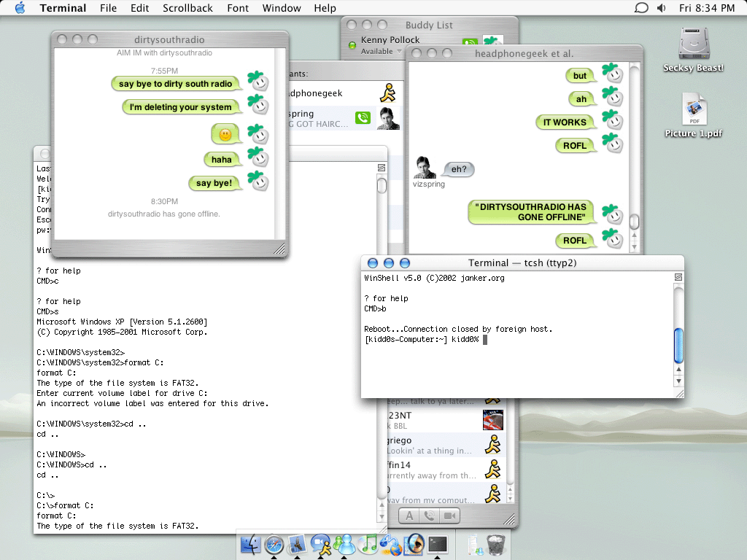Click the video chat camera button in Buddy List
The width and height of the screenshot is (747, 560).
click(x=449, y=516)
